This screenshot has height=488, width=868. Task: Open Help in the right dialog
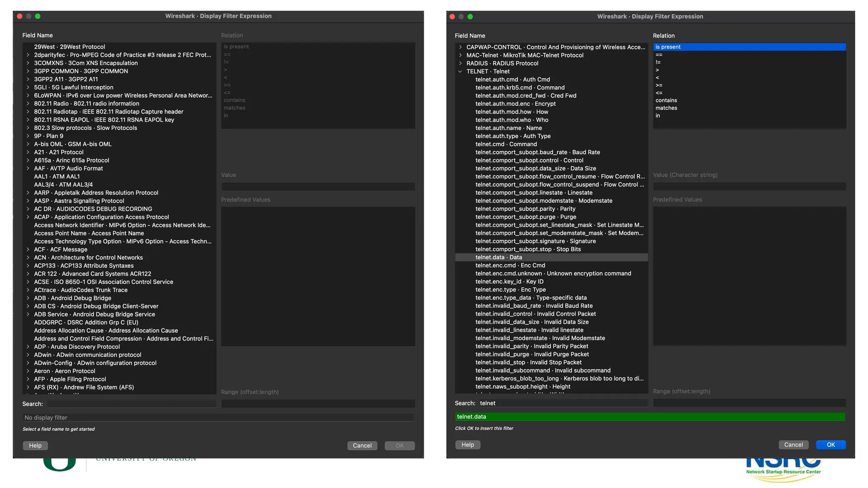pyautogui.click(x=467, y=445)
